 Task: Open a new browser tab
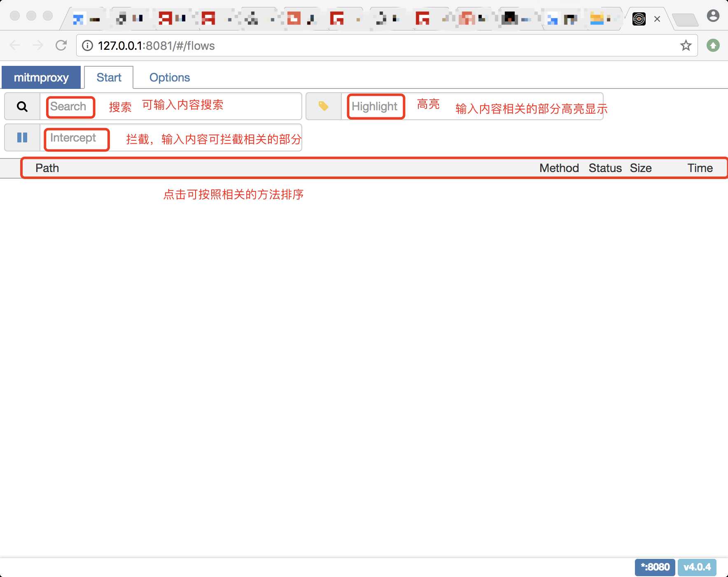coord(685,20)
